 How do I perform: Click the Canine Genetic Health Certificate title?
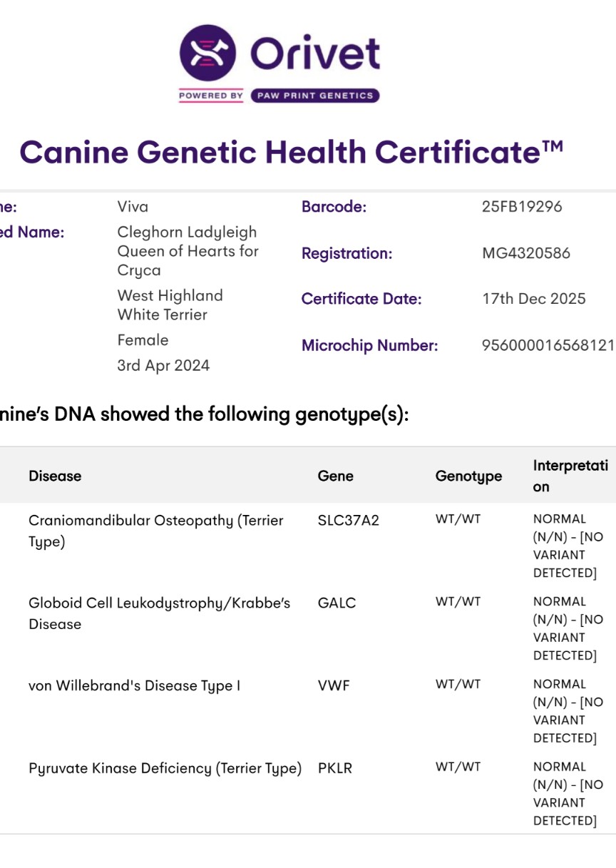[x=291, y=152]
